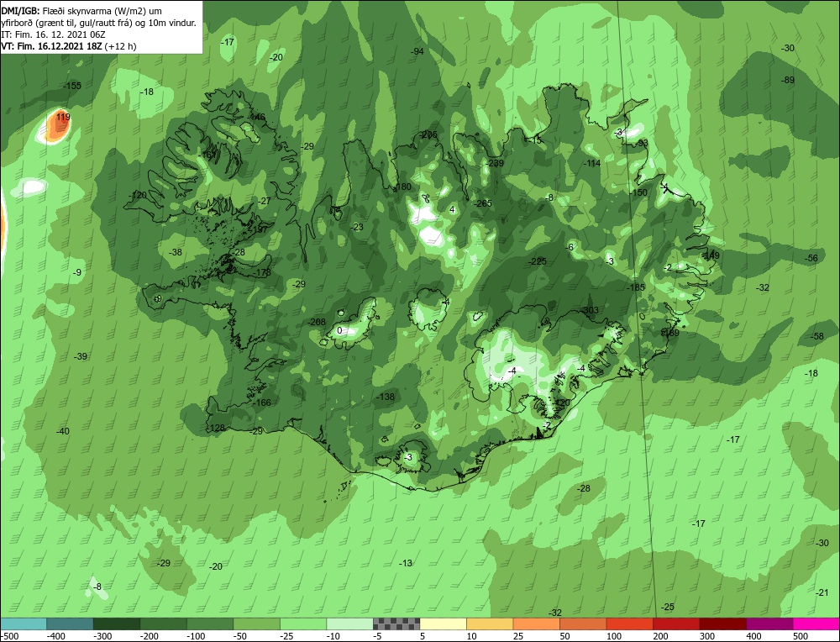Click the '-138' value on the map
Viewport: 840px width, 642px height.
tap(386, 397)
